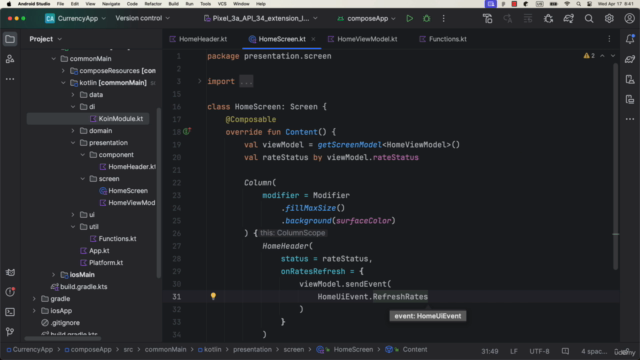Open the Running Devices icon on right sidebar
Screen dimensions: 640x360
tap(630, 99)
